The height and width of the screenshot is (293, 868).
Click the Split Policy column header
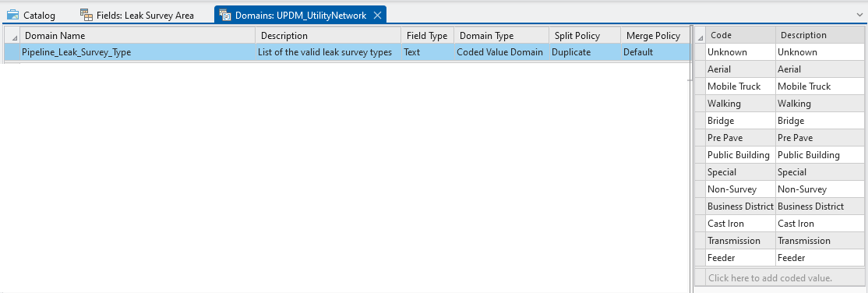click(x=584, y=35)
